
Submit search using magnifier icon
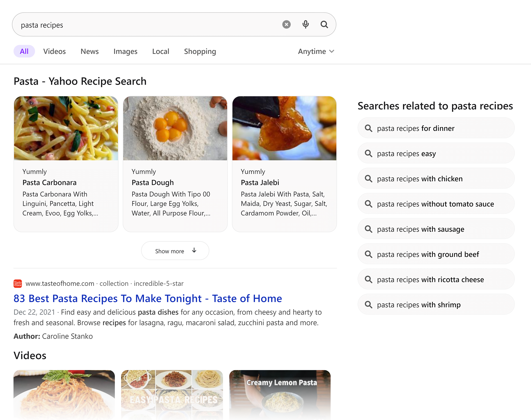324,25
